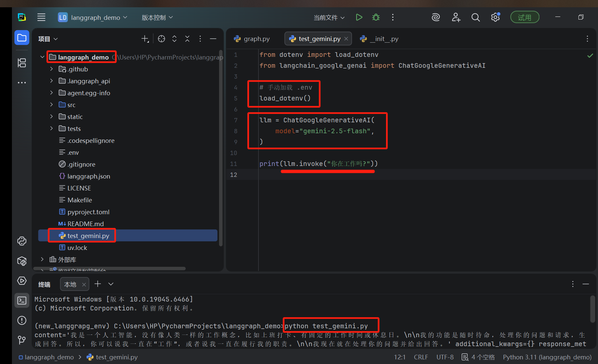Open terminal options menu
This screenshot has height=364, width=598.
tap(573, 284)
